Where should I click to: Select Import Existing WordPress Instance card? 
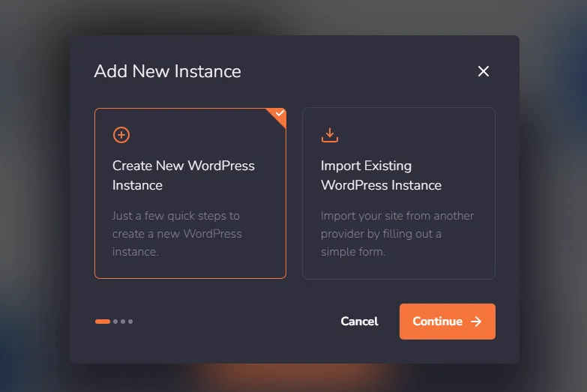pyautogui.click(x=399, y=193)
